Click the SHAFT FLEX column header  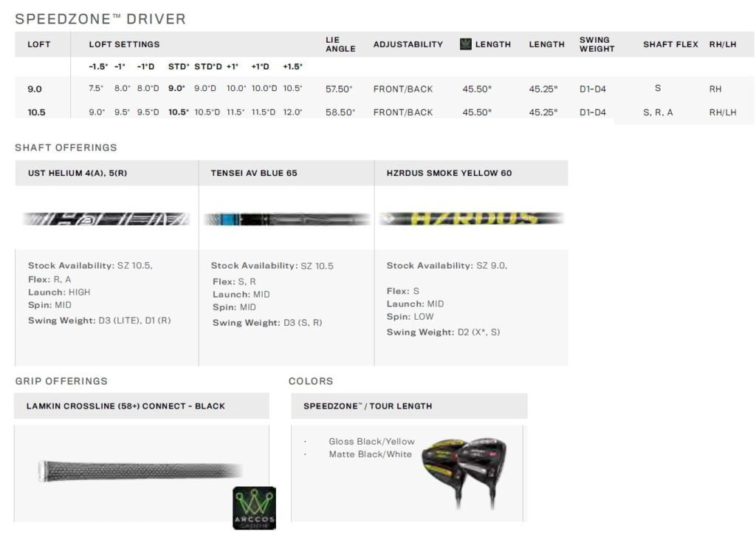coord(670,44)
